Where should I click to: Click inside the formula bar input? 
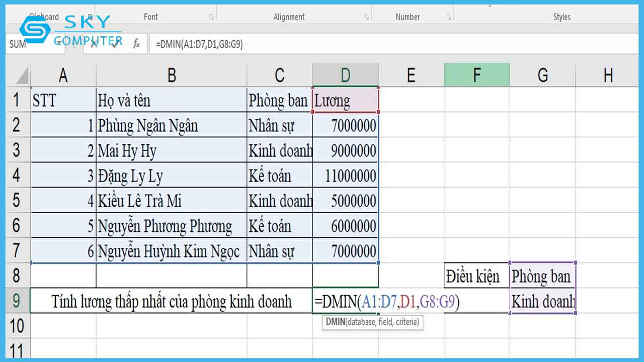click(394, 44)
